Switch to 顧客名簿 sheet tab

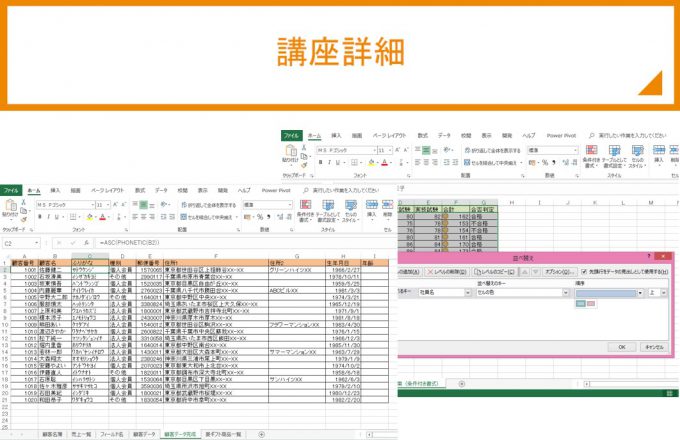pyautogui.click(x=52, y=434)
